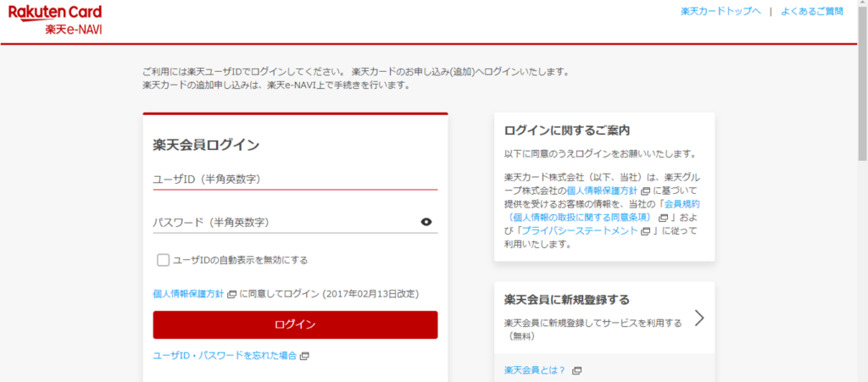Click external-link icon next to login 個人情報保護方針
The height and width of the screenshot is (382, 868).
pyautogui.click(x=231, y=295)
